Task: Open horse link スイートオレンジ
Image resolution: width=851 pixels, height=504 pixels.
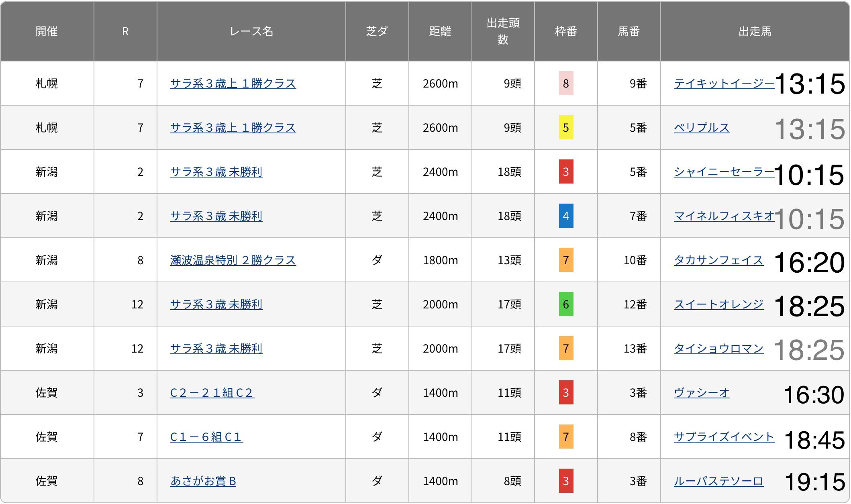Action: tap(718, 304)
